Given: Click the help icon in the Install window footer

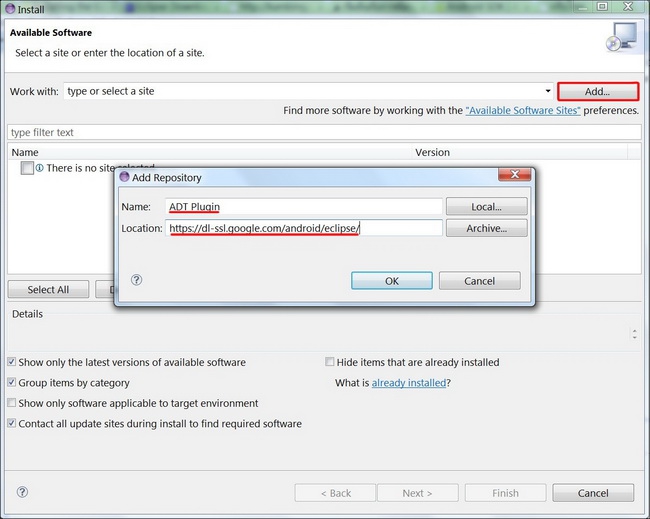Looking at the screenshot, I should tap(22, 492).
